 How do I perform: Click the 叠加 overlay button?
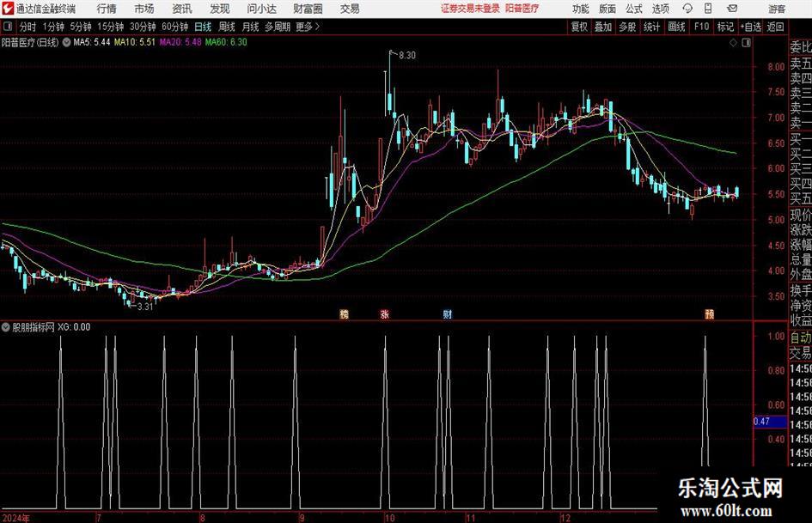(x=603, y=27)
